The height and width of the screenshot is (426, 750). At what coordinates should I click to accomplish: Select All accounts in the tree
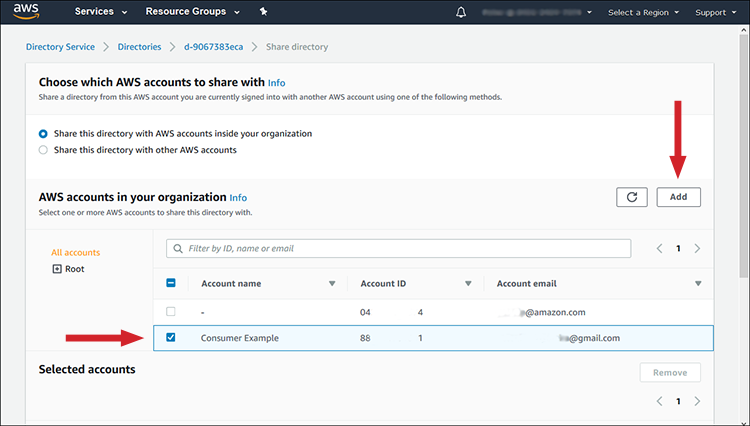[x=76, y=252]
